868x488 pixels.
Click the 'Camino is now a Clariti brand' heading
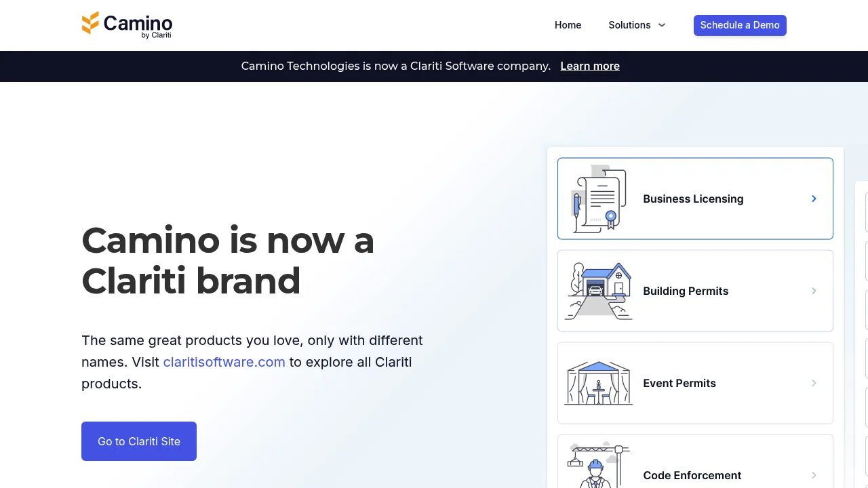click(x=228, y=260)
